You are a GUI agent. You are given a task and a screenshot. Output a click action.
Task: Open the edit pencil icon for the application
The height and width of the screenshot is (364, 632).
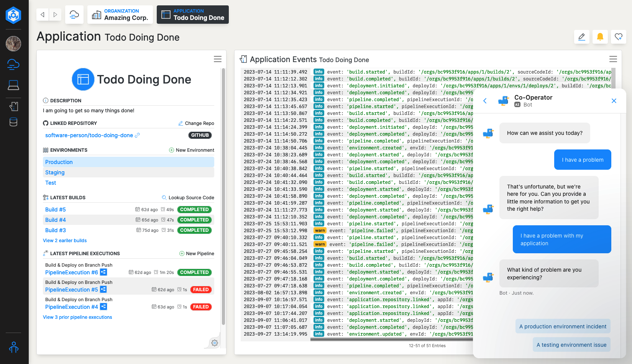tap(581, 37)
